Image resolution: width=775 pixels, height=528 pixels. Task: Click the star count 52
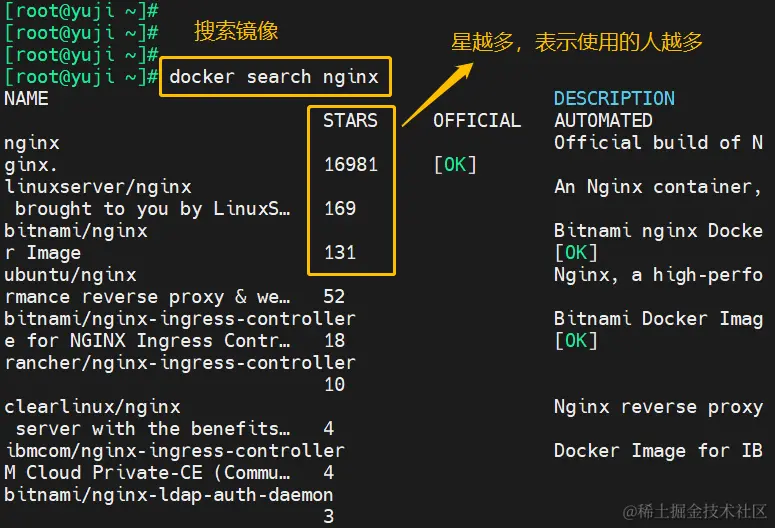334,297
